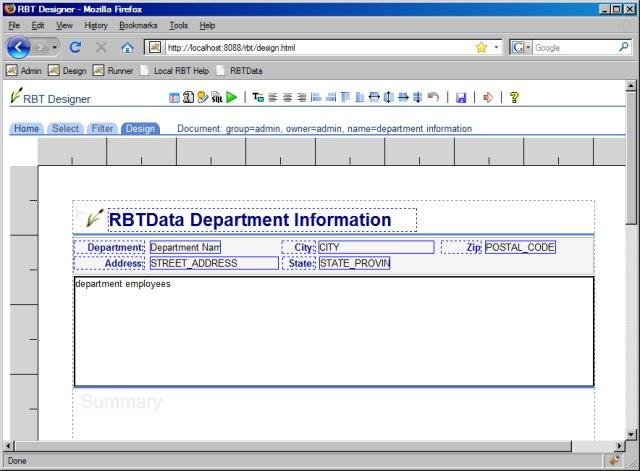
Task: Open the Help menu
Action: pyautogui.click(x=207, y=26)
